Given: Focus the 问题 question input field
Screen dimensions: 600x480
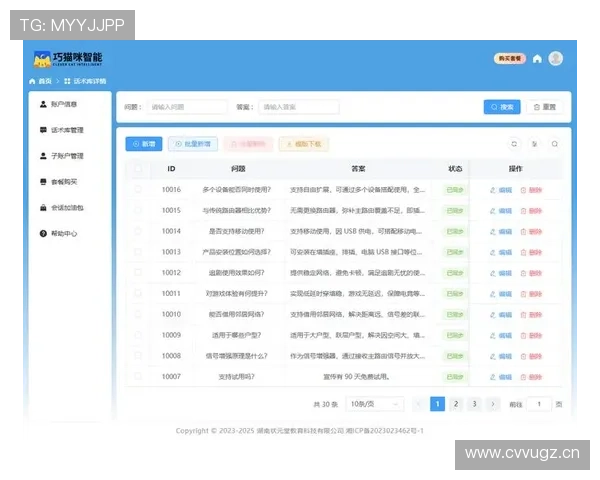Looking at the screenshot, I should 187,107.
